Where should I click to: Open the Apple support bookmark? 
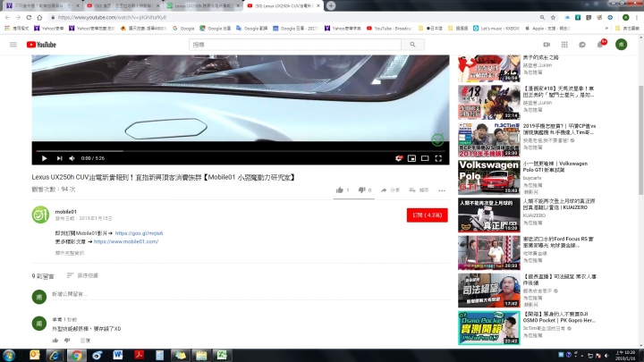[547, 29]
